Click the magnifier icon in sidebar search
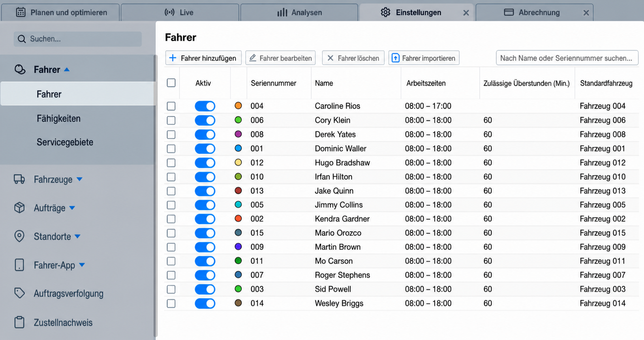The width and height of the screenshot is (644, 340). (x=22, y=39)
